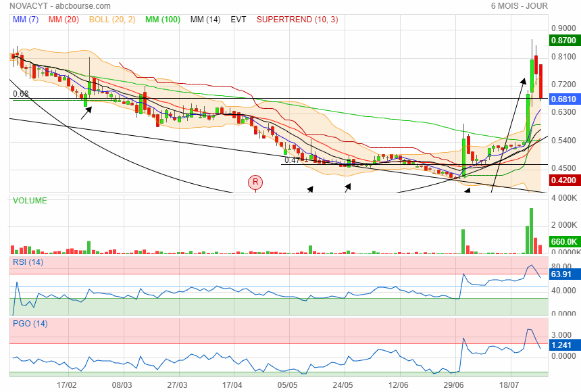Click the MM (100) legend entry
The width and height of the screenshot is (581, 392).
click(x=163, y=20)
